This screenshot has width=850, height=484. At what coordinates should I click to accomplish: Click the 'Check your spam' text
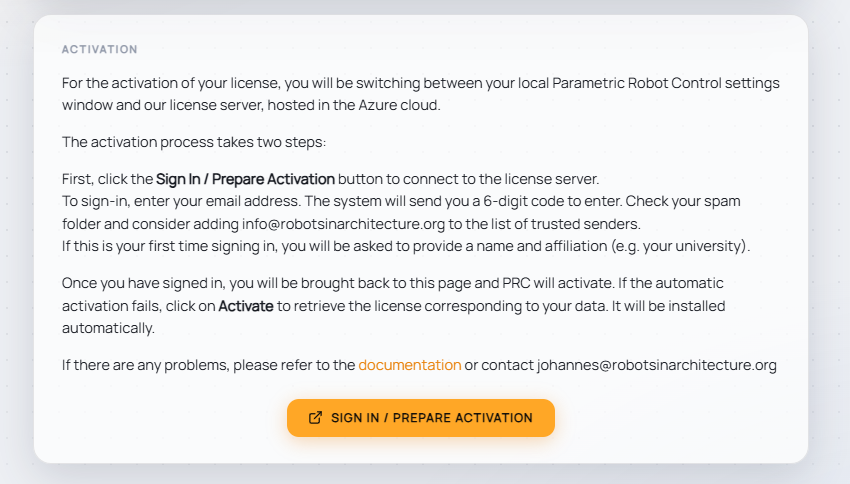point(683,201)
